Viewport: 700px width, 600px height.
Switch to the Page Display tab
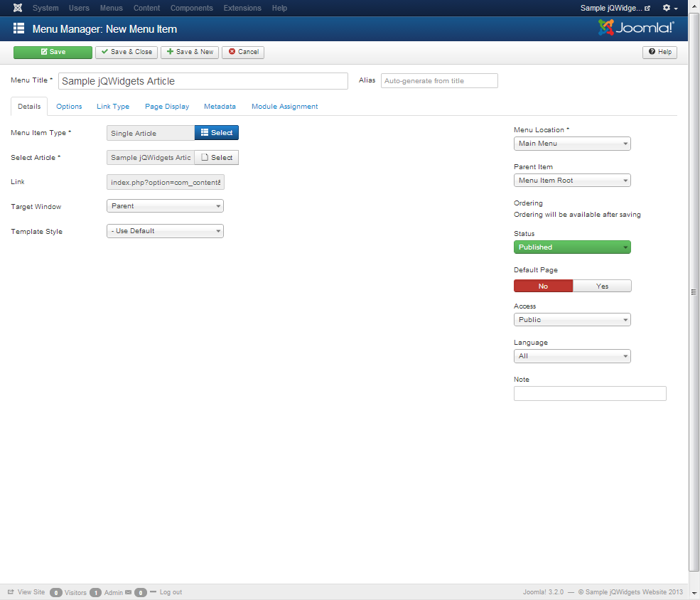pyautogui.click(x=167, y=107)
